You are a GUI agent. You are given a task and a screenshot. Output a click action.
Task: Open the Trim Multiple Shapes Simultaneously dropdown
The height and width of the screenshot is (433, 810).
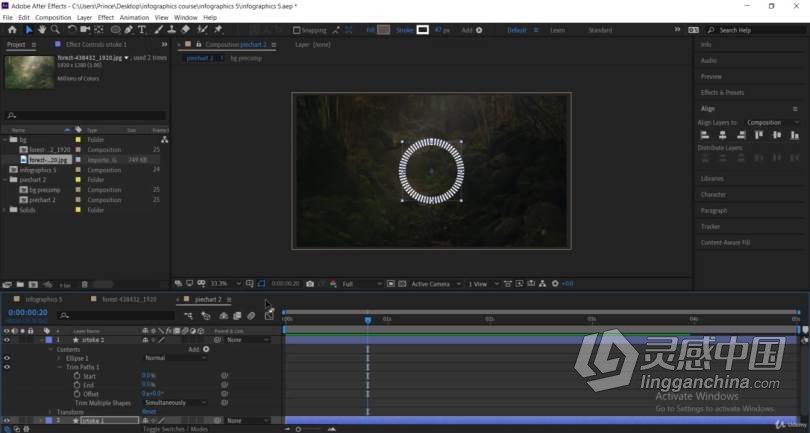pos(175,403)
